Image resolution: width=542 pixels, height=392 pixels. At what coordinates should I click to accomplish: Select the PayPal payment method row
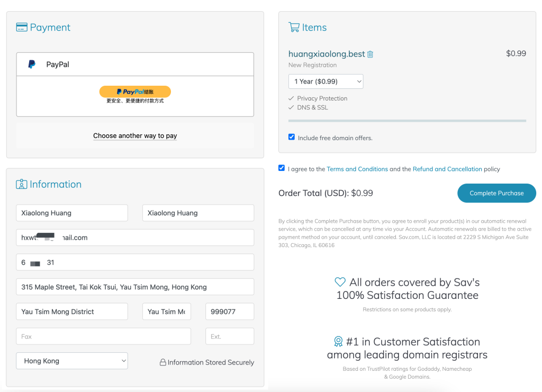[135, 65]
